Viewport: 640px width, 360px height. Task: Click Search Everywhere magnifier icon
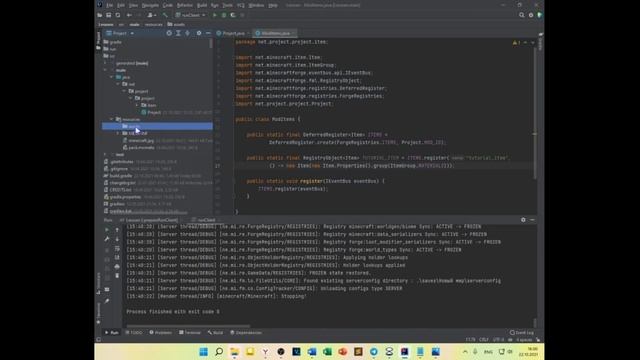point(522,15)
